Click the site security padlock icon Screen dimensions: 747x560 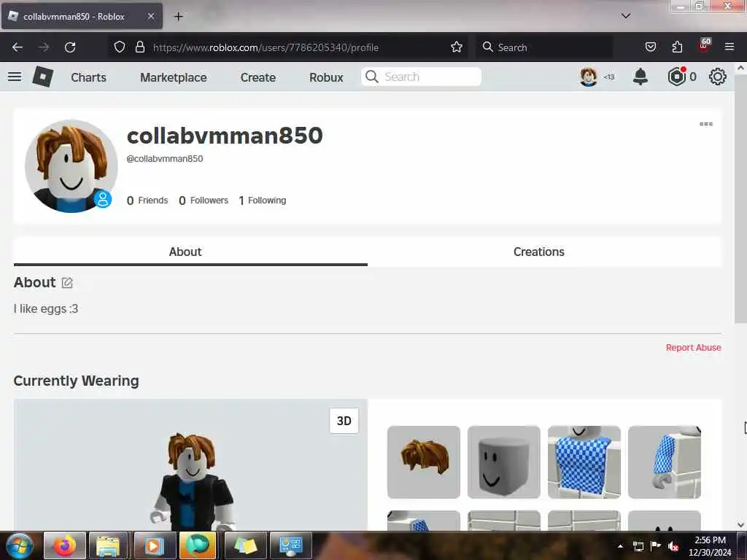(139, 47)
